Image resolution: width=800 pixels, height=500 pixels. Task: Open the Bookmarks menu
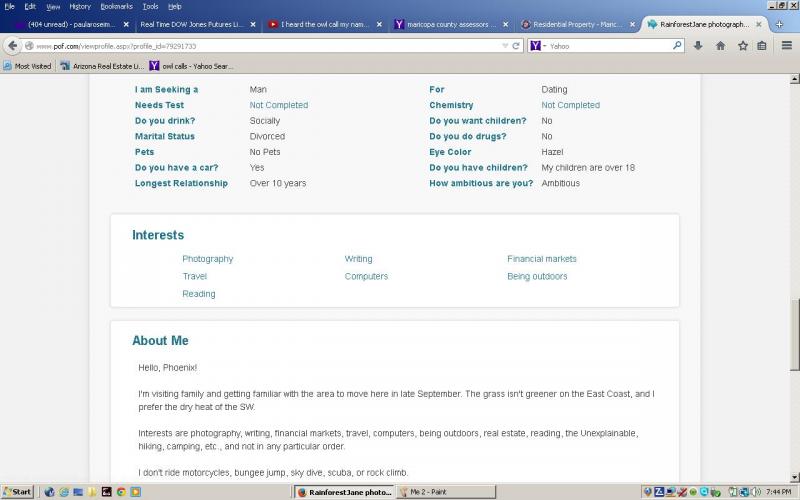[x=116, y=6]
